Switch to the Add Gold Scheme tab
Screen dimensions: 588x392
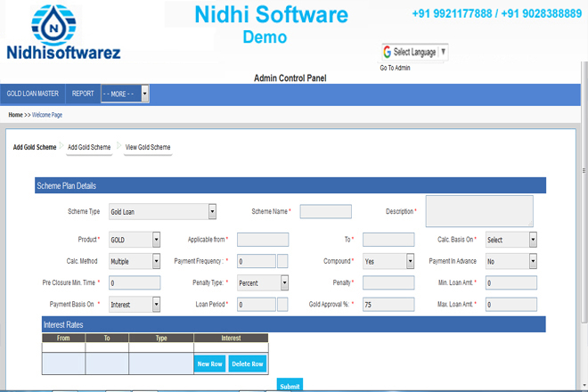click(89, 147)
